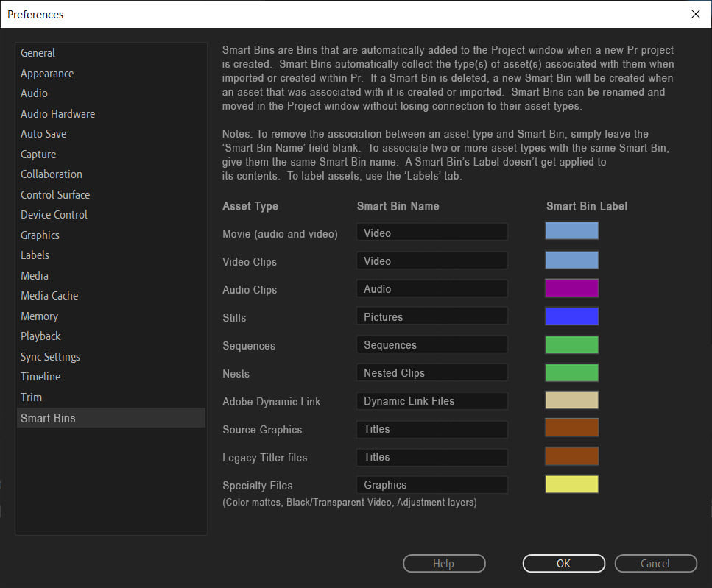Open the Sync Settings section
The image size is (712, 588).
(x=50, y=356)
